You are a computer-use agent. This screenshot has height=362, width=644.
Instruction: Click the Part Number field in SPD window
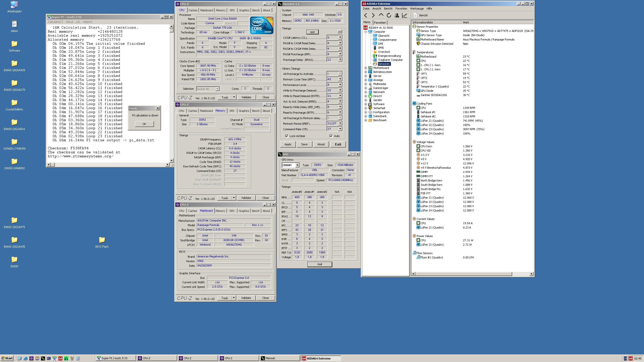coord(314,175)
